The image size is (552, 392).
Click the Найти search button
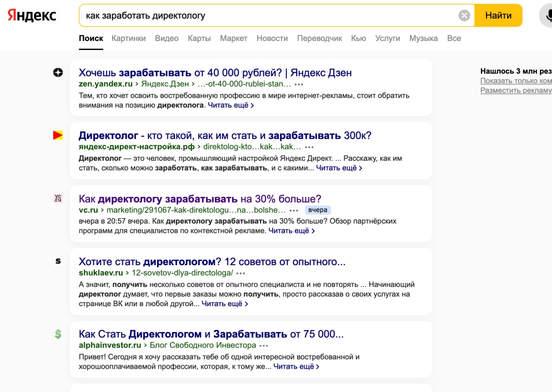coord(499,16)
